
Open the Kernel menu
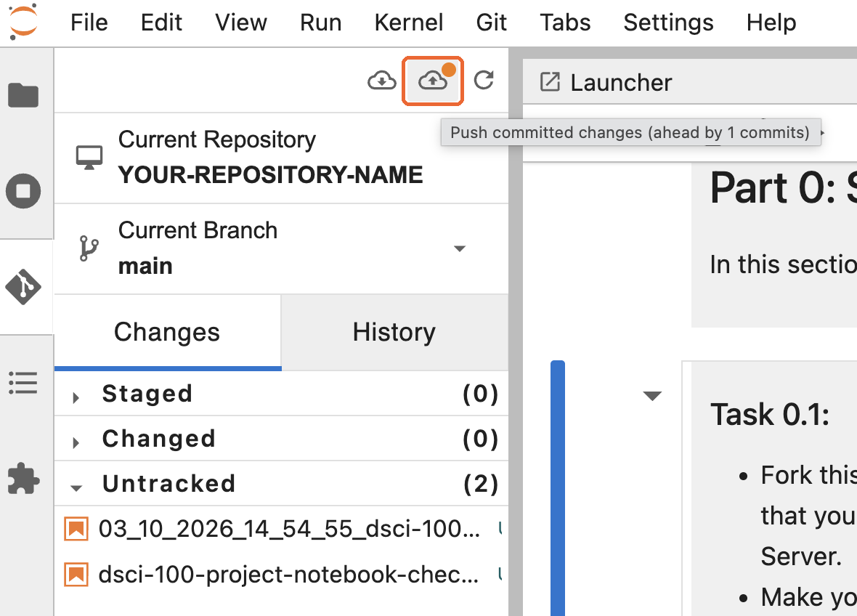[409, 23]
